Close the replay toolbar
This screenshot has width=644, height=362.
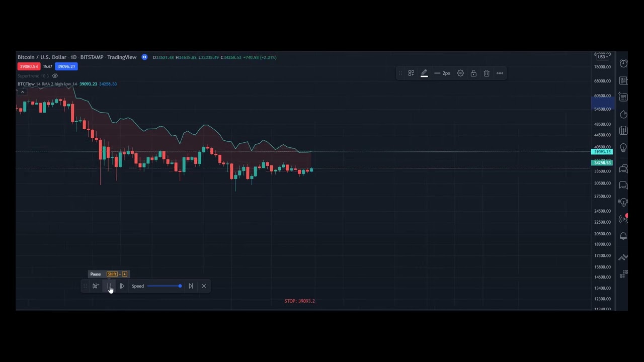coord(204,286)
